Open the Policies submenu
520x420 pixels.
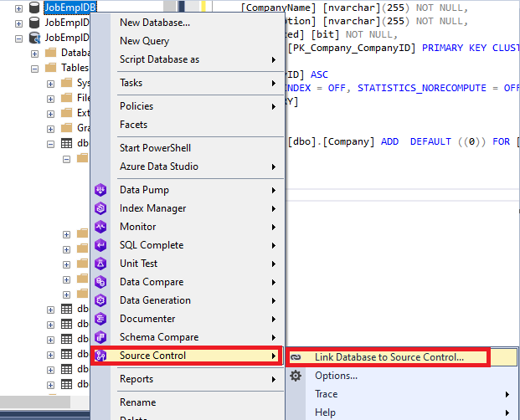pyautogui.click(x=188, y=106)
